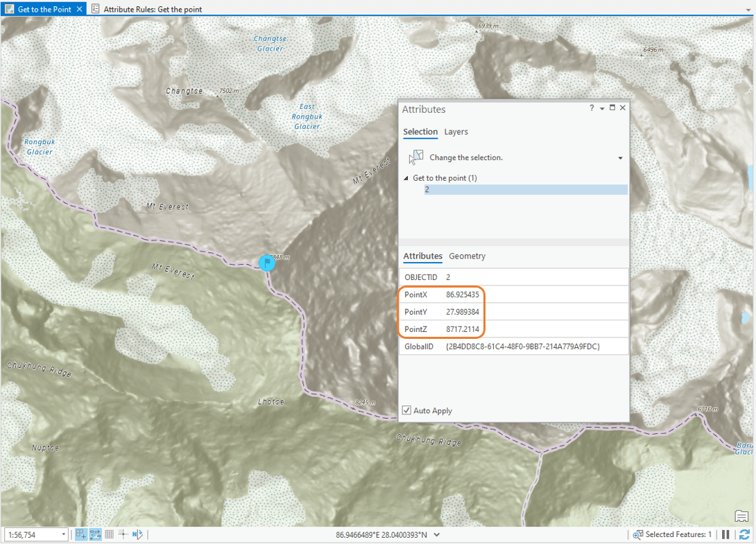Select the Layers view in Attributes pane

click(457, 132)
